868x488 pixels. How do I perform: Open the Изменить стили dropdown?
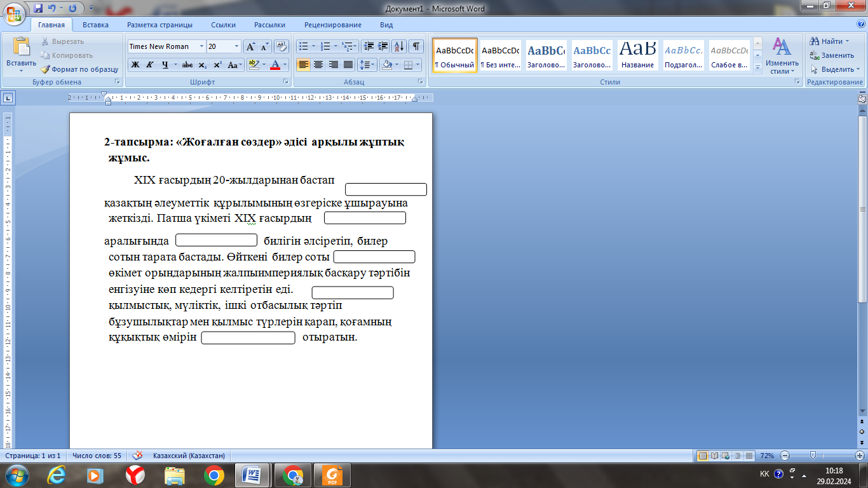pyautogui.click(x=782, y=56)
